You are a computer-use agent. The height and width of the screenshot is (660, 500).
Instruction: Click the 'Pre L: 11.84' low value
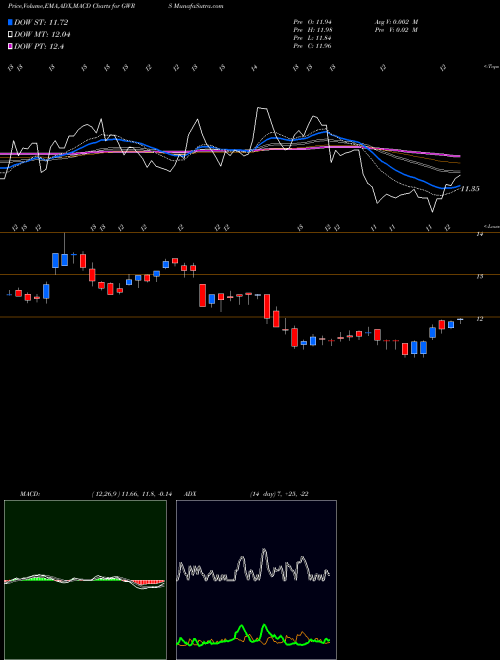click(x=313, y=38)
